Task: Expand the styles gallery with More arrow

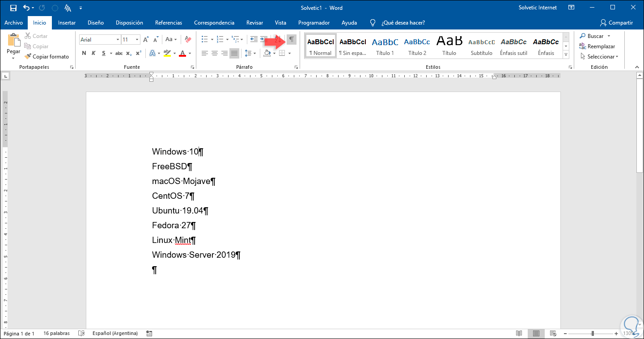Action: (566, 54)
